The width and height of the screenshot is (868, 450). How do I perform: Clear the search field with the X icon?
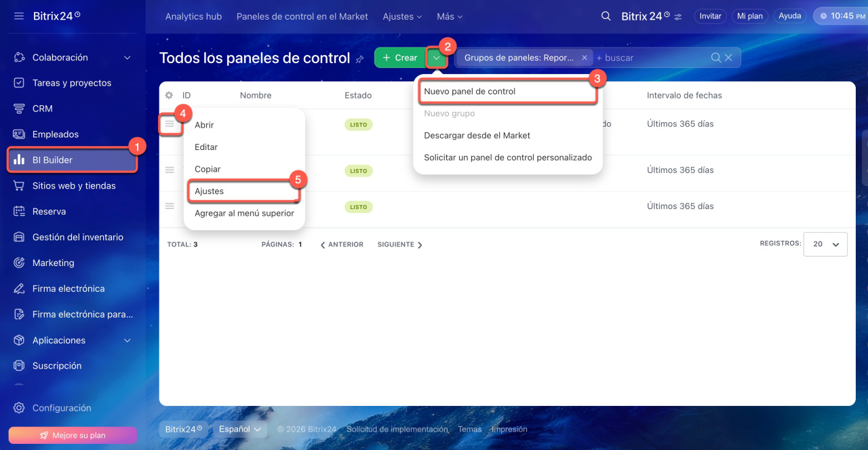(x=728, y=58)
